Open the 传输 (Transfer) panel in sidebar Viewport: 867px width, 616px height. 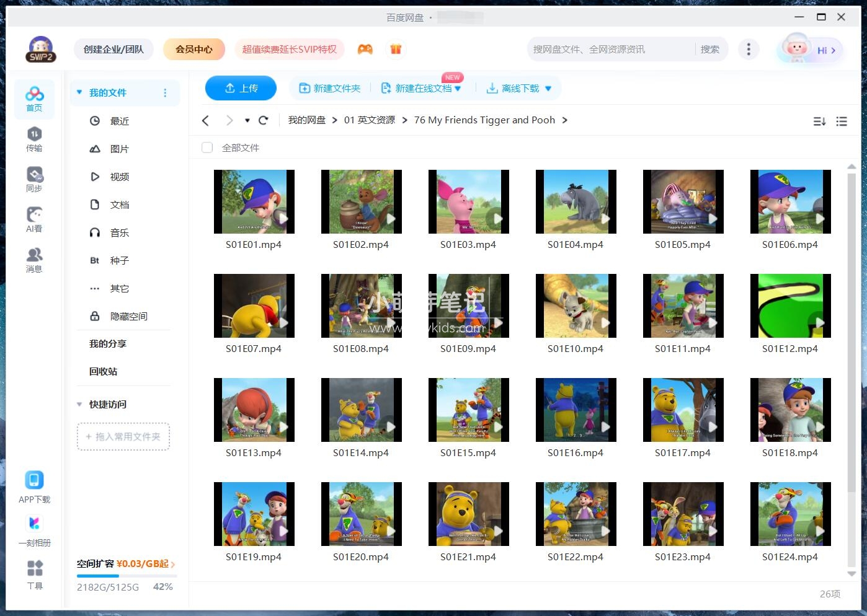click(34, 139)
